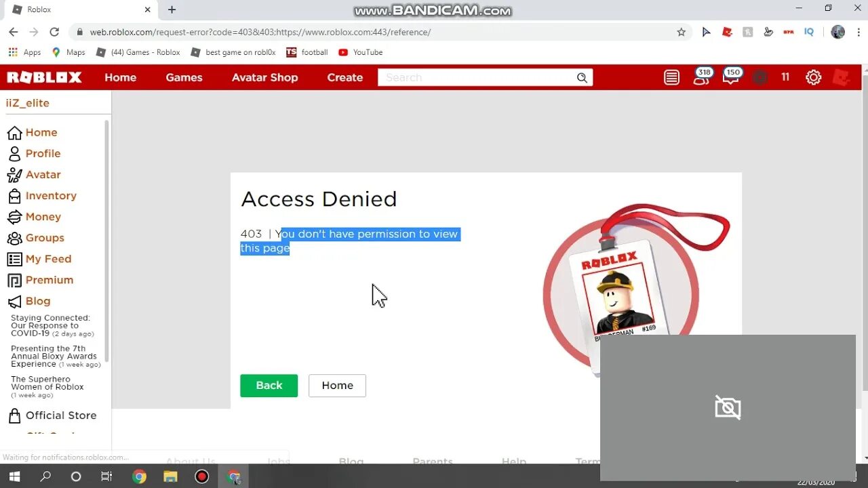
Task: Click the Official Store bag icon
Action: (x=14, y=415)
